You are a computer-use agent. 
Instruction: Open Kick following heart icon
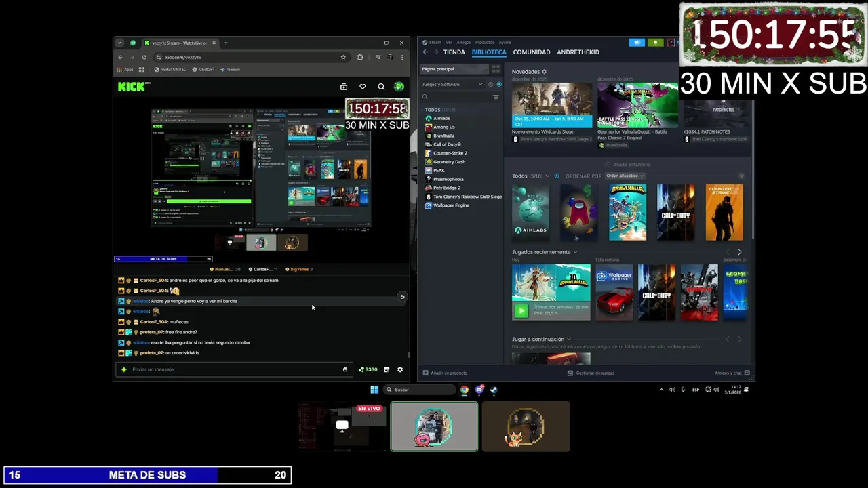(x=363, y=87)
